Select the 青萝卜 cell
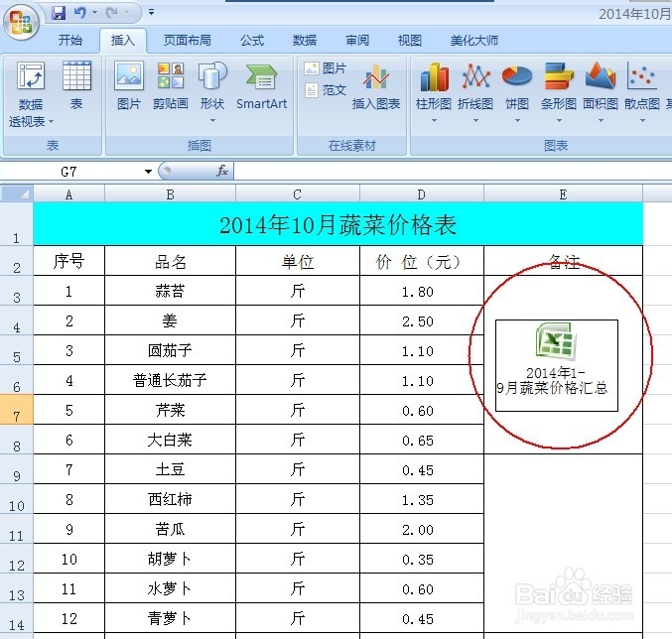This screenshot has width=672, height=639. 170,618
